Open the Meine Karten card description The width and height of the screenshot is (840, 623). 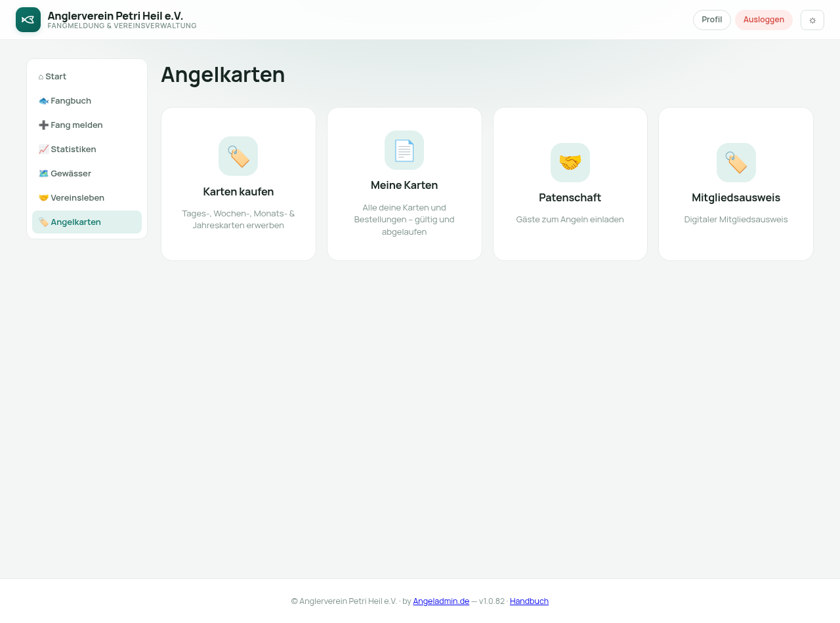coord(404,220)
